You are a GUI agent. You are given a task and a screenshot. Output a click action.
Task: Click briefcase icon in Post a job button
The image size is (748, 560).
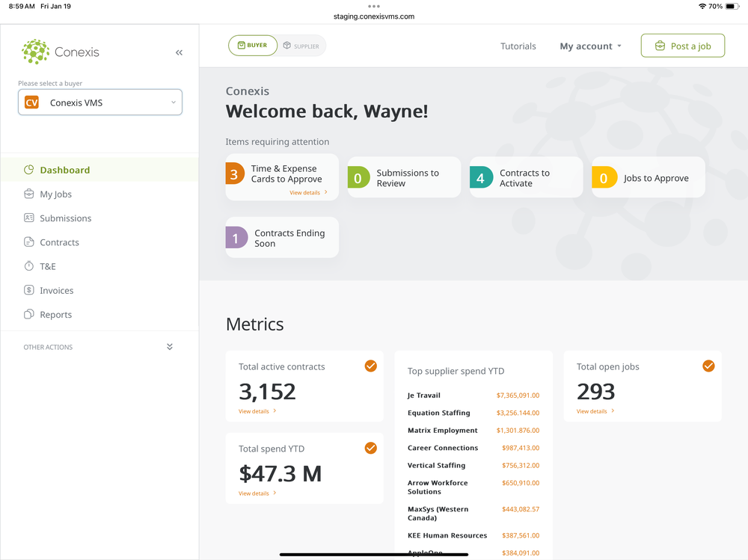660,46
